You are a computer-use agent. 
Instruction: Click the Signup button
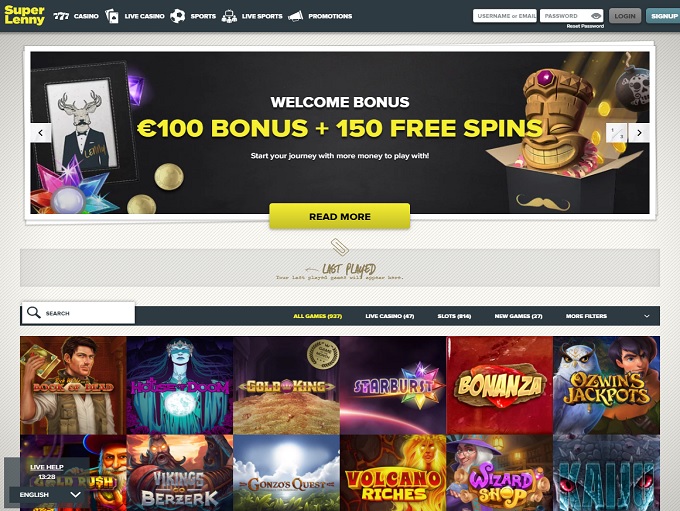click(x=663, y=16)
